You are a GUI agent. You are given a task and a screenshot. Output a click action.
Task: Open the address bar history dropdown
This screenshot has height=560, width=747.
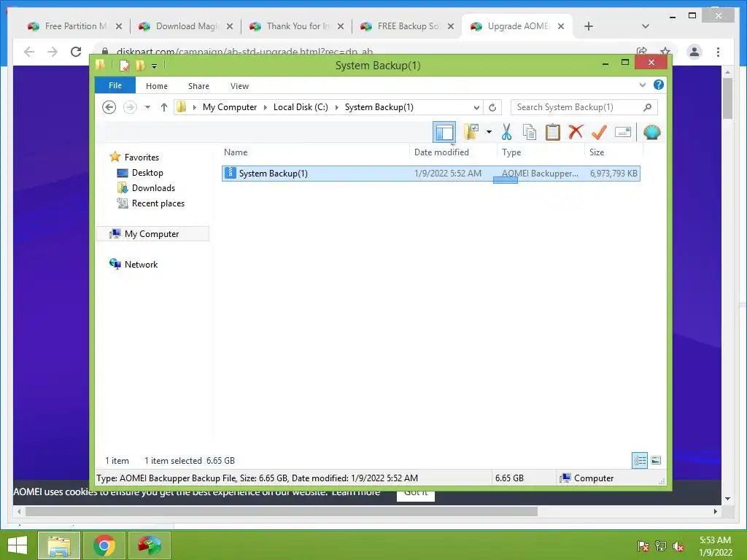point(476,107)
